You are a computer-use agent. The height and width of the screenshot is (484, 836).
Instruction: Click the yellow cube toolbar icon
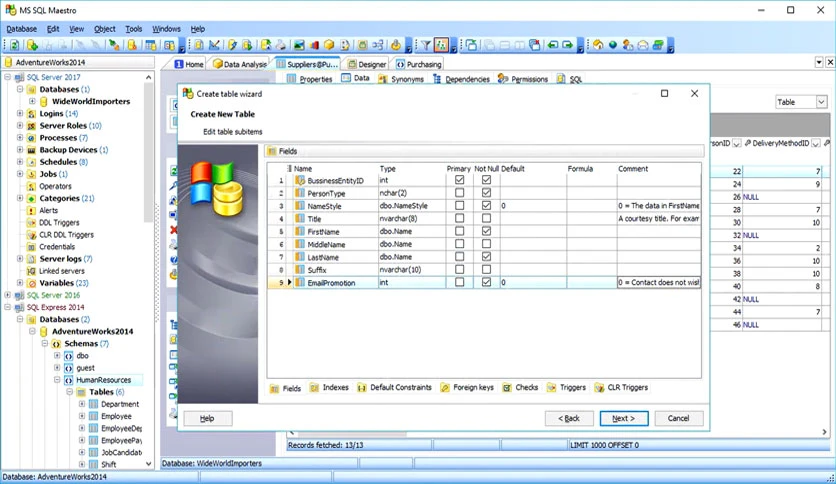(x=329, y=45)
